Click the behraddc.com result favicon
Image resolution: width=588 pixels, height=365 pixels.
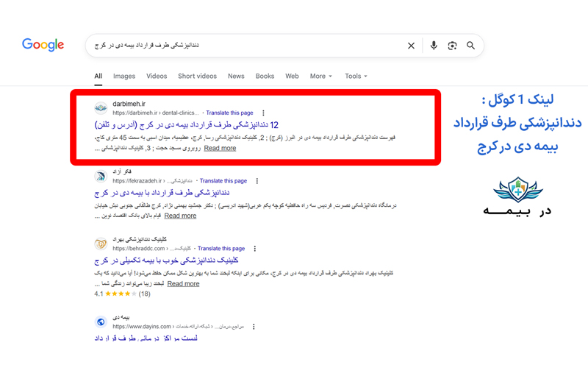[x=101, y=244]
